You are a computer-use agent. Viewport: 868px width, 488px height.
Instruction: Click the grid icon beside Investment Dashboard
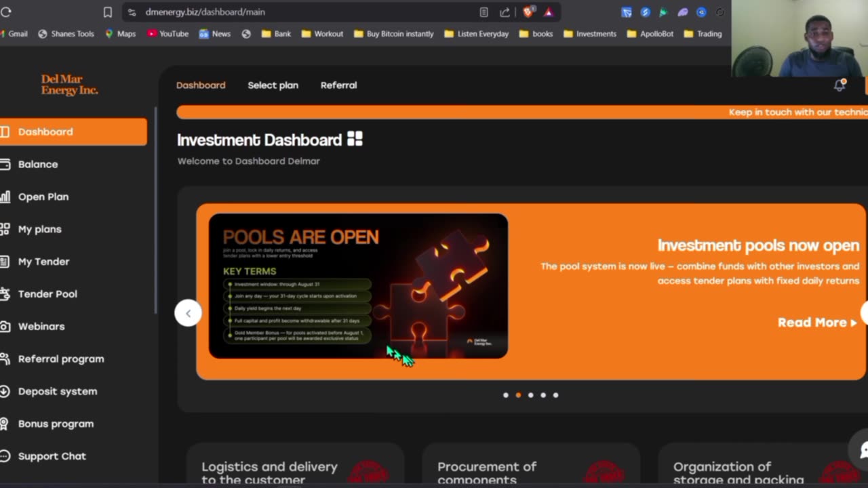355,139
